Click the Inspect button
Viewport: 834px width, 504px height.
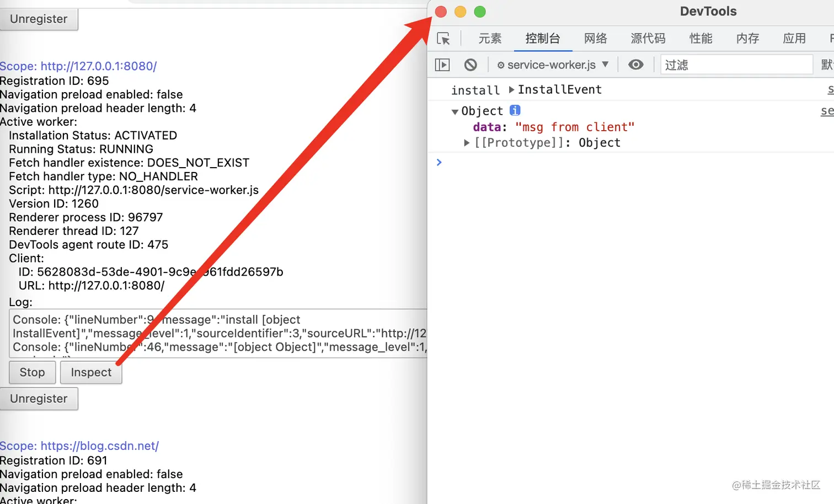click(91, 372)
